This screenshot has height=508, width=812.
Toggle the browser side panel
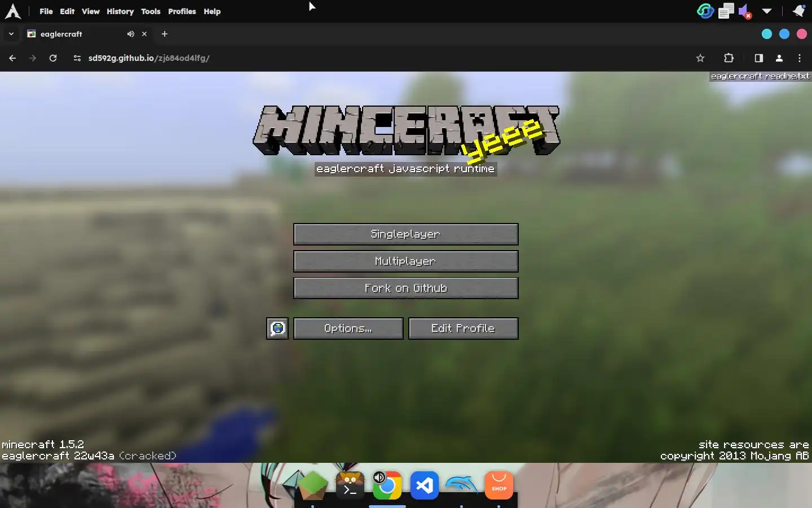click(758, 58)
